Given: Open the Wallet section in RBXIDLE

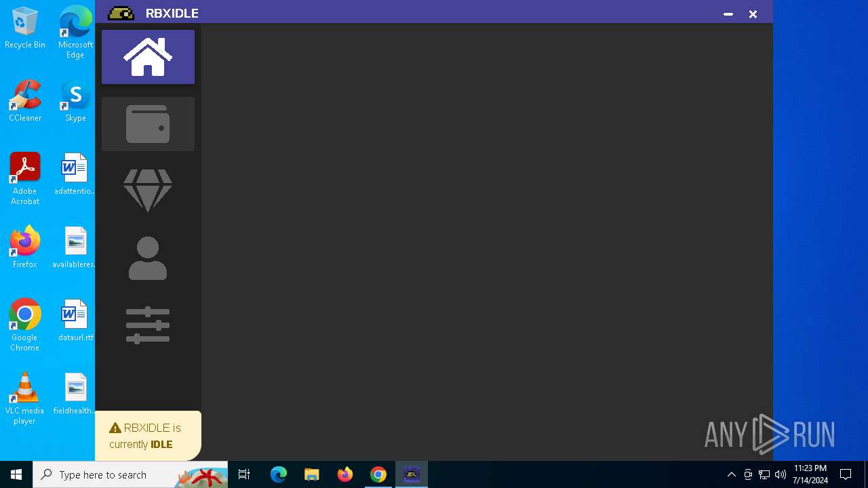Looking at the screenshot, I should (x=148, y=124).
